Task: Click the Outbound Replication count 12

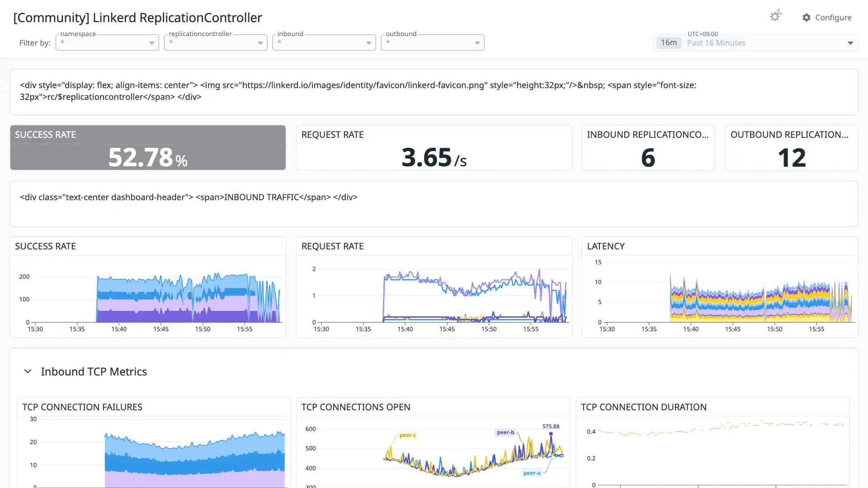Action: tap(792, 158)
